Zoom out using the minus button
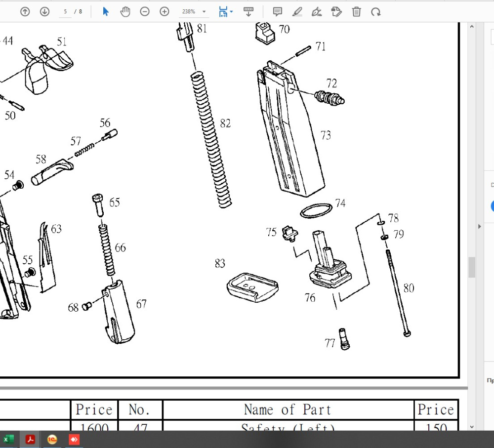The width and height of the screenshot is (494, 448). click(x=145, y=12)
